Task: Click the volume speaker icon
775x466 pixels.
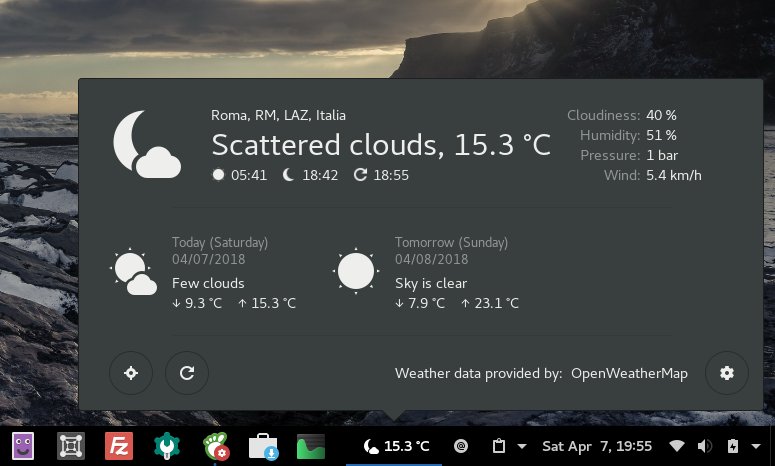Action: click(x=704, y=446)
